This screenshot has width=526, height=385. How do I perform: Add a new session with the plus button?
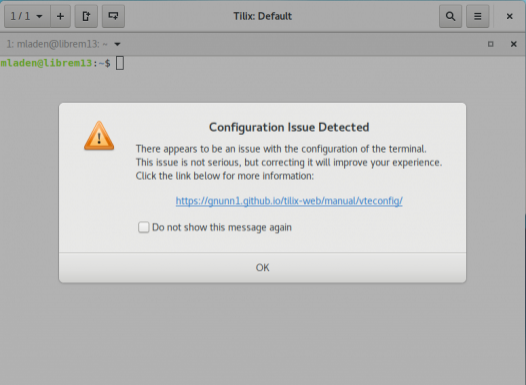pyautogui.click(x=60, y=16)
